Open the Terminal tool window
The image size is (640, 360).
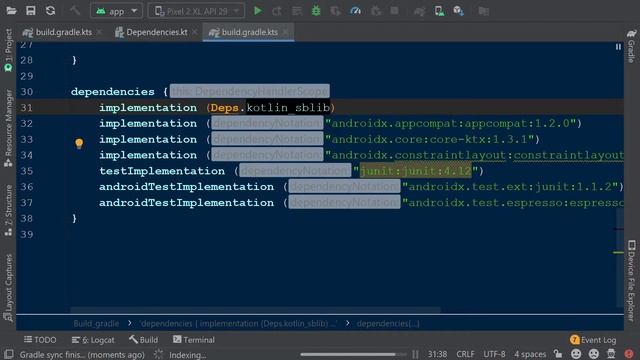click(193, 340)
